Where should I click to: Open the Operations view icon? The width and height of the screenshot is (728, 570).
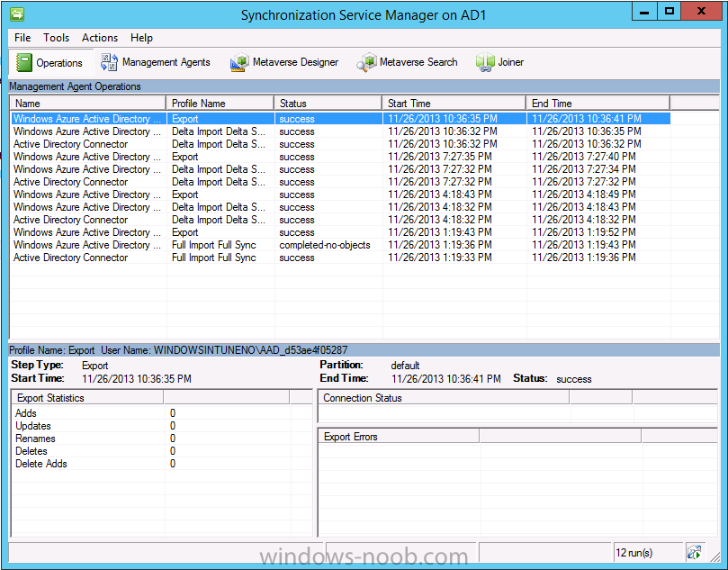(23, 62)
